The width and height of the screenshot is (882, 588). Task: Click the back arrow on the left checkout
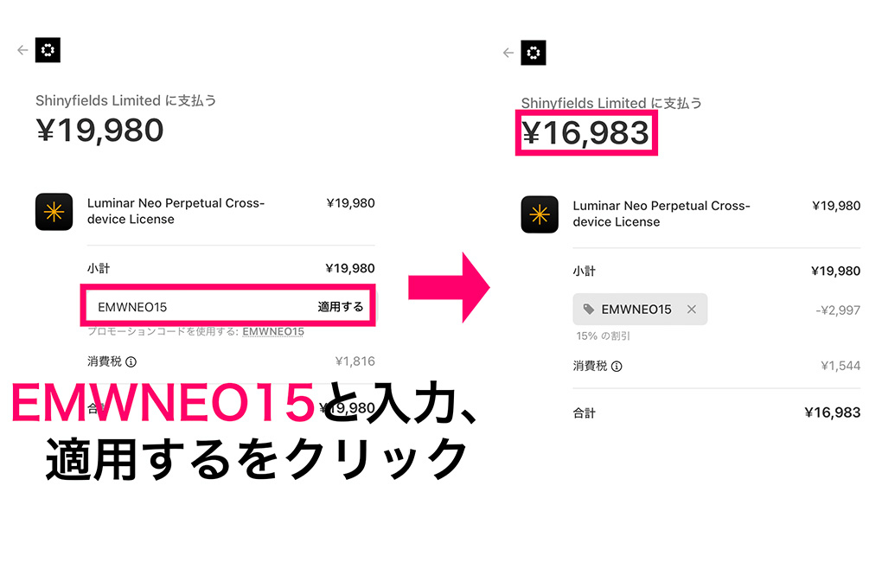[x=22, y=49]
